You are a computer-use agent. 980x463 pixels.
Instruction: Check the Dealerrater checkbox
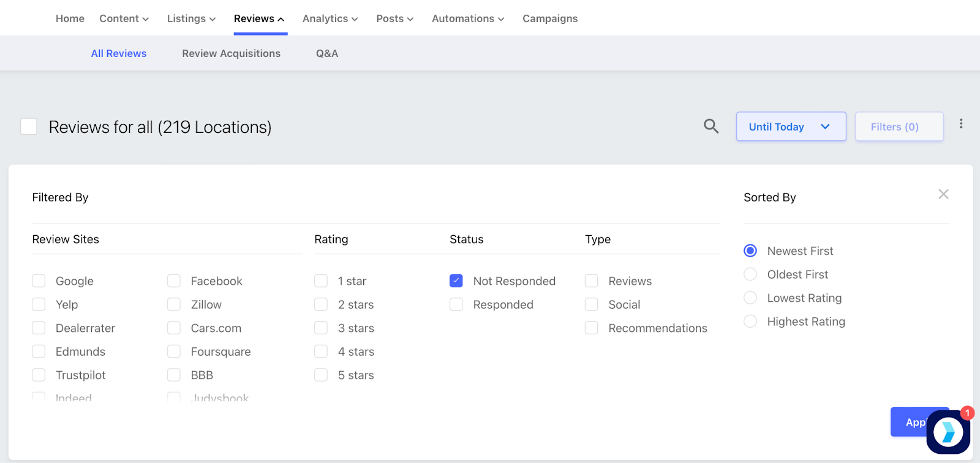point(39,328)
